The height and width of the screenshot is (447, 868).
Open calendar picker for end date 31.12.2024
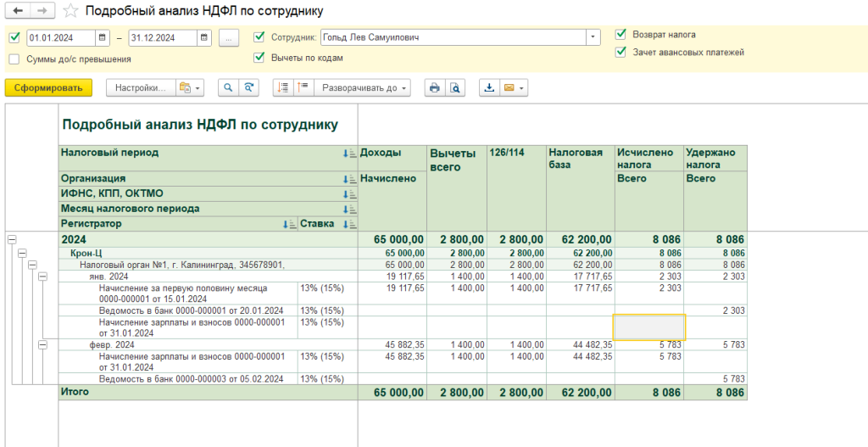203,37
